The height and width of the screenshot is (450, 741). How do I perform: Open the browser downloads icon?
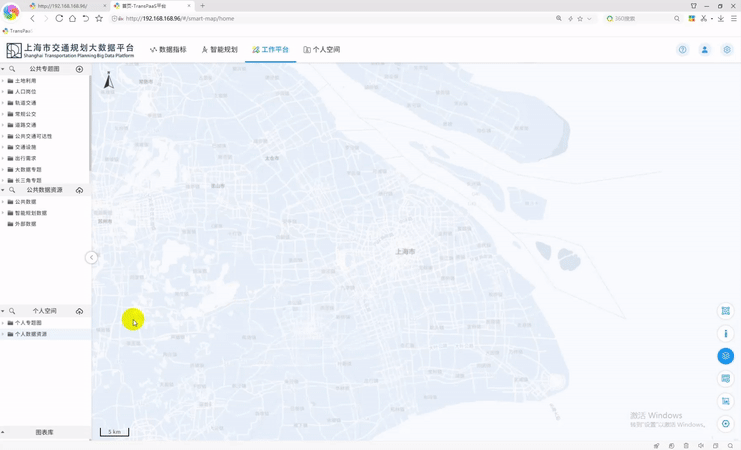(721, 18)
